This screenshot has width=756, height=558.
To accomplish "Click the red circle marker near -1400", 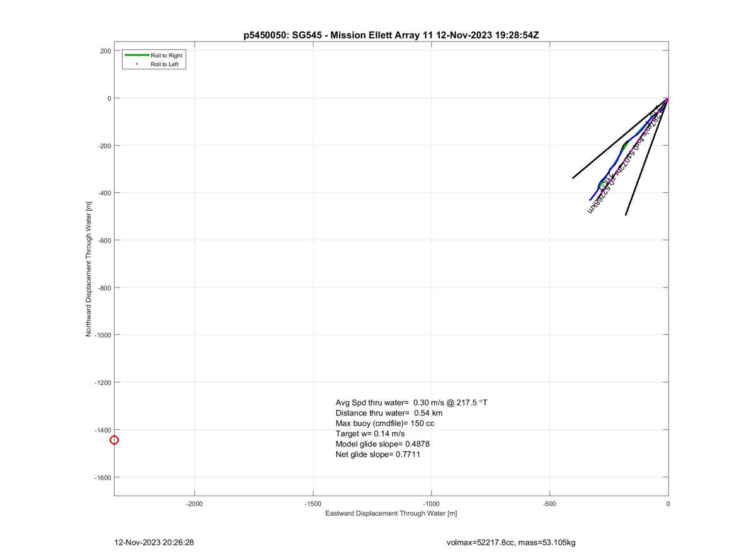I will pyautogui.click(x=114, y=440).
